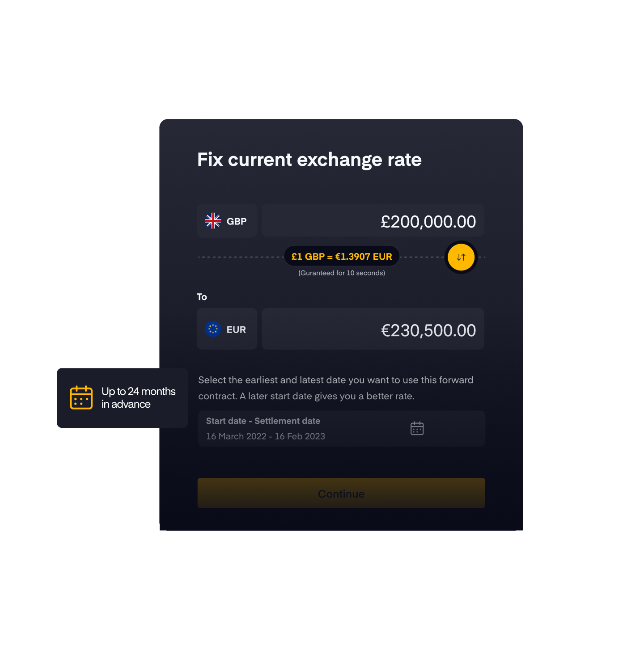Viewport: 644px width, 650px height.
Task: Open the calendar icon in date field
Action: pos(417,428)
